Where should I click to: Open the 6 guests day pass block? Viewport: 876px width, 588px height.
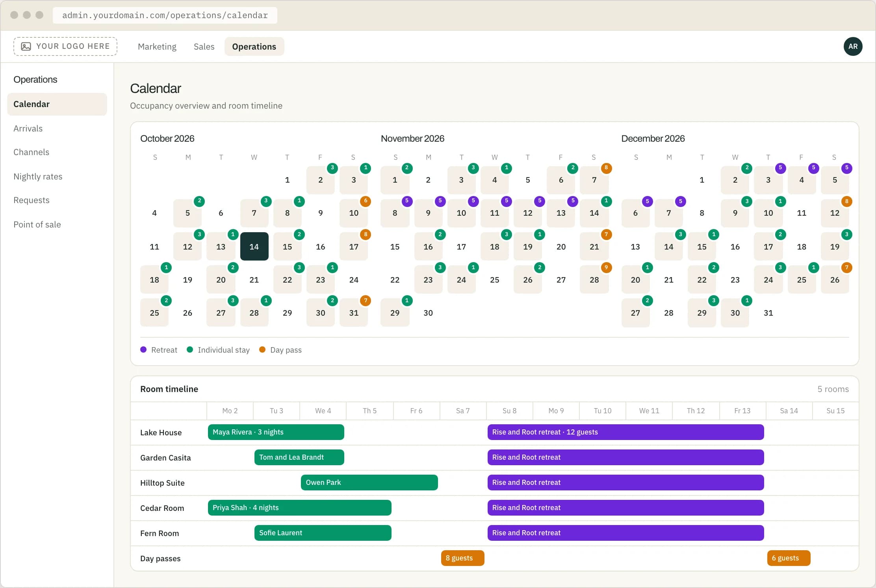789,558
